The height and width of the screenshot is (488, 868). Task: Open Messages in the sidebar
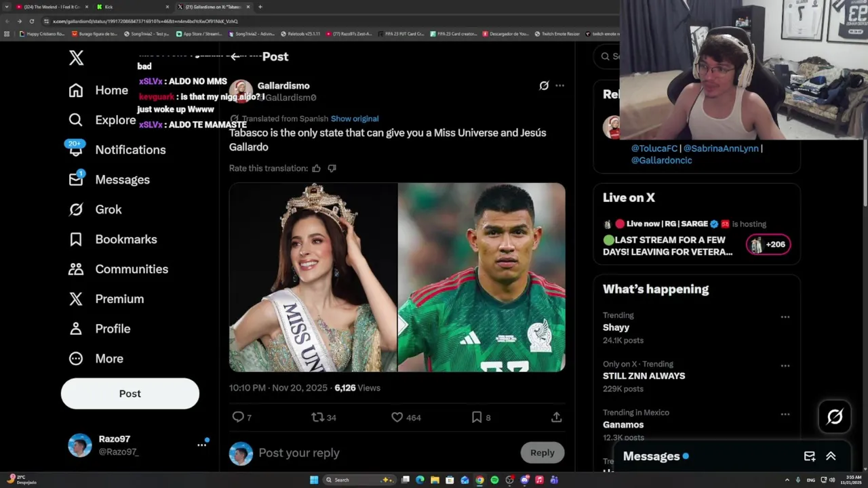[108, 180]
